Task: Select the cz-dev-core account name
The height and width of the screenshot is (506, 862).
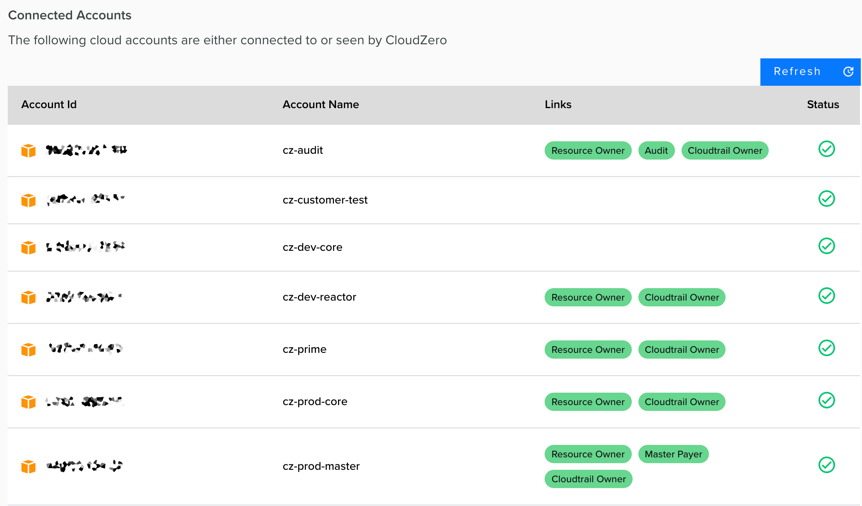Action: [x=312, y=248]
